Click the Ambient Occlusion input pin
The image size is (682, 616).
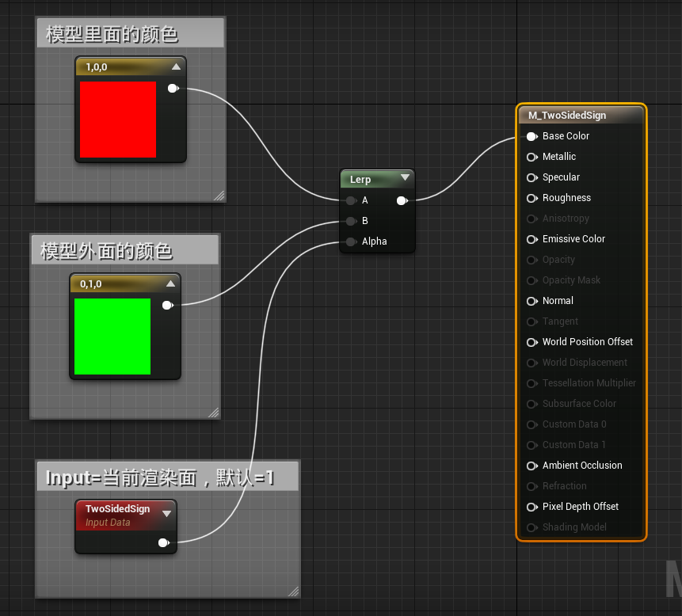click(532, 466)
